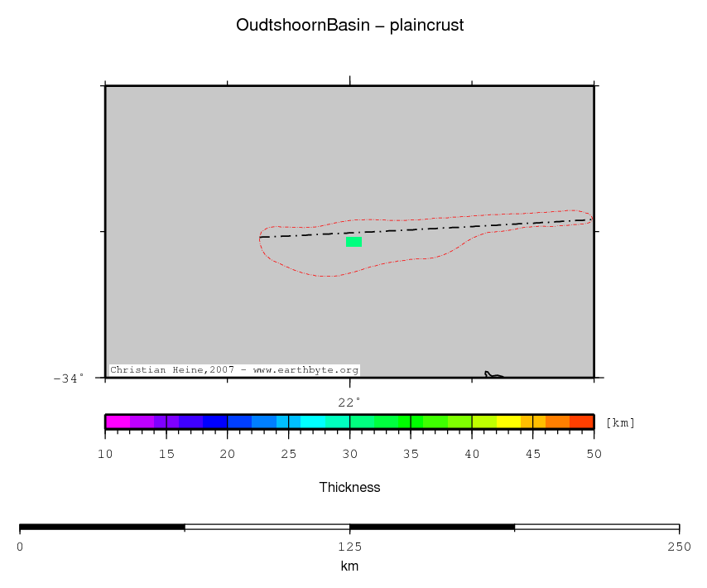This screenshot has width=707, height=588.
Task: Click the Thickness colorbar caption
Action: [349, 488]
